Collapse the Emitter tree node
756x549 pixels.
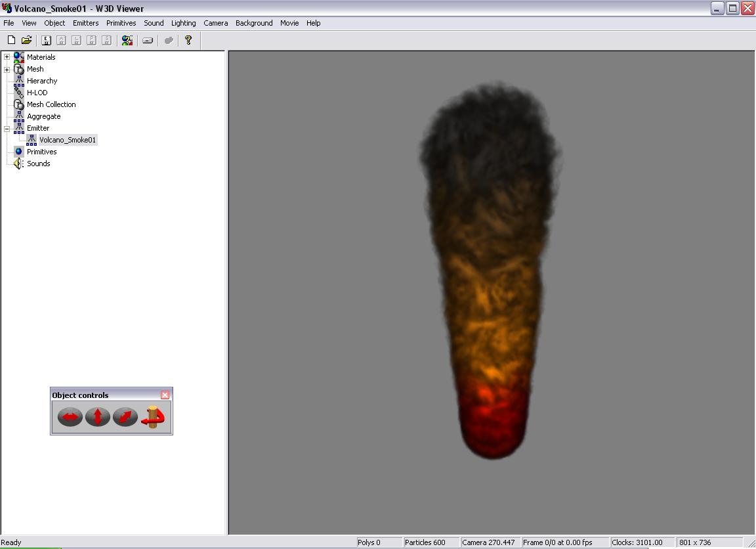coord(7,128)
